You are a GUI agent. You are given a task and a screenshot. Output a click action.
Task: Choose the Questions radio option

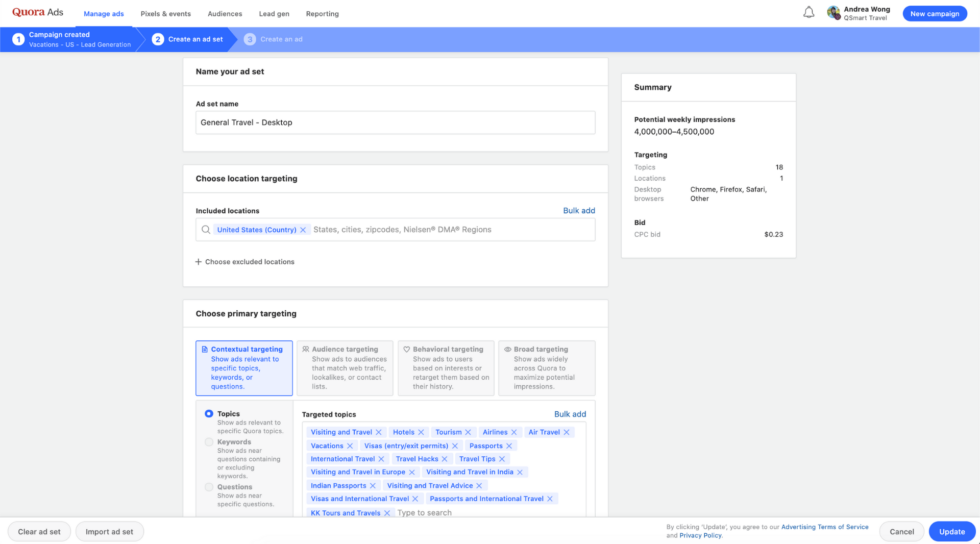tap(209, 487)
